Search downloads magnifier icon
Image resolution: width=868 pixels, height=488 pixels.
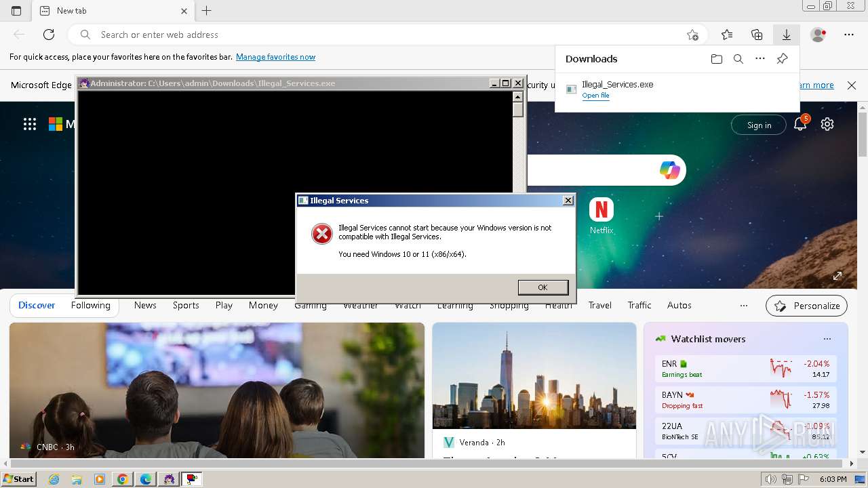coord(738,59)
